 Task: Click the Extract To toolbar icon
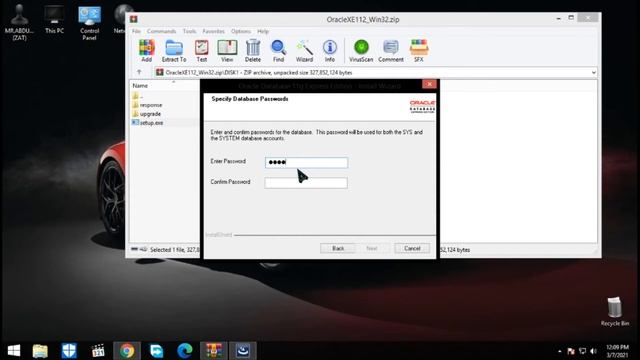(x=174, y=51)
